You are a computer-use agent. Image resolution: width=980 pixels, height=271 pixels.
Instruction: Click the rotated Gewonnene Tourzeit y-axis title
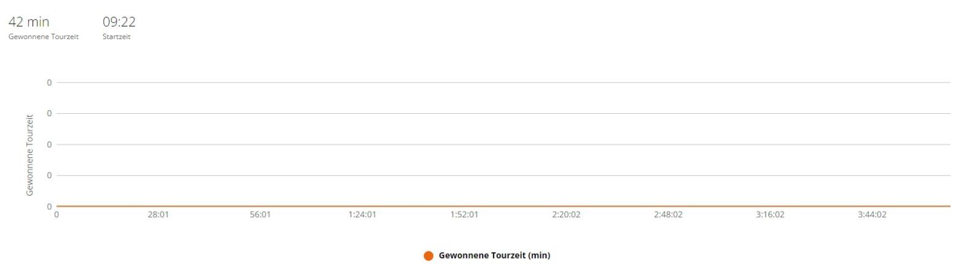[x=29, y=155]
